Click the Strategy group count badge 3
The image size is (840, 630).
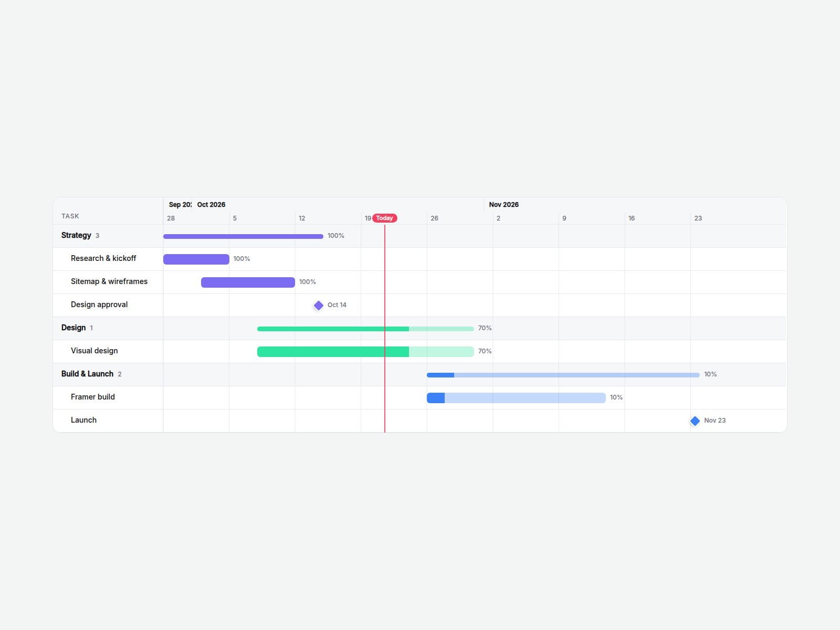(97, 236)
